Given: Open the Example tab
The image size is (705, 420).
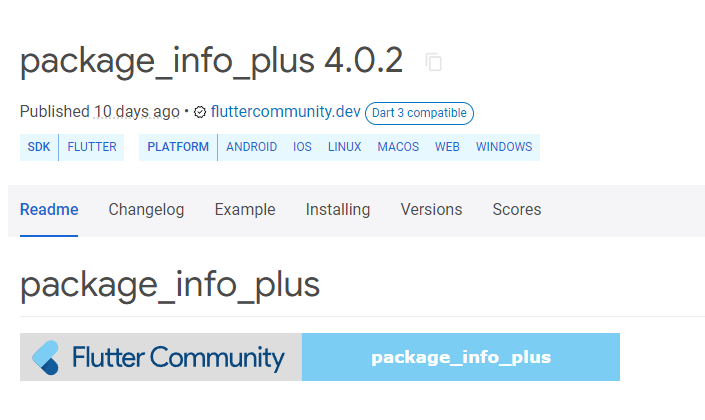Looking at the screenshot, I should click(x=245, y=210).
